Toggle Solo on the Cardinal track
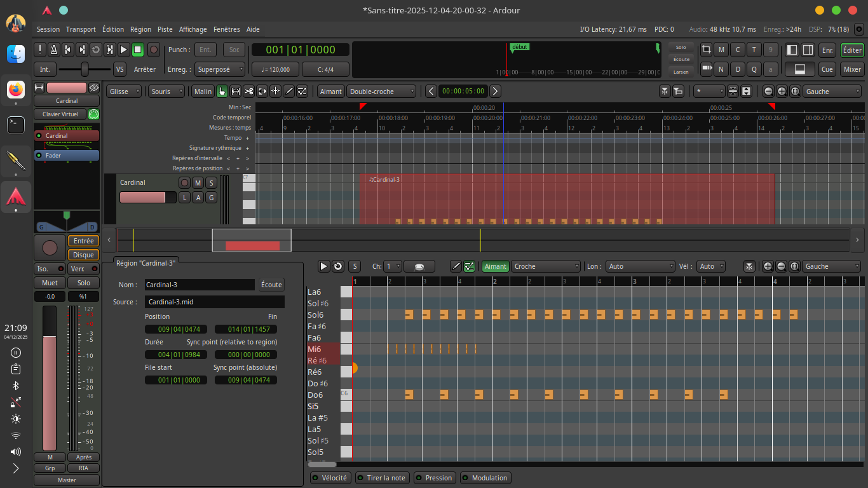This screenshot has height=488, width=868. point(211,183)
